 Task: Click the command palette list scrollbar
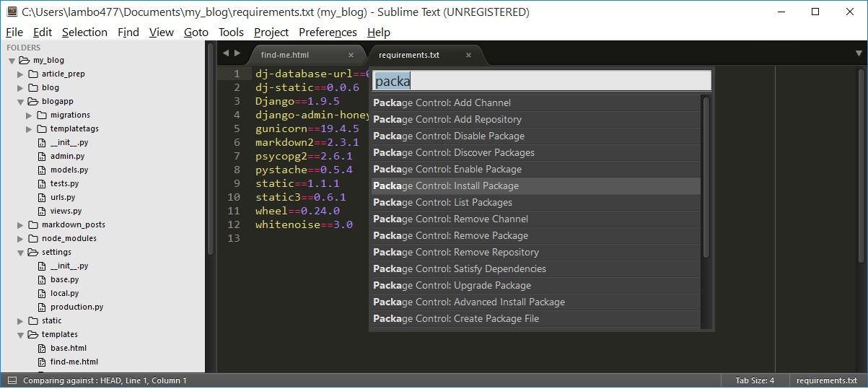[x=706, y=177]
